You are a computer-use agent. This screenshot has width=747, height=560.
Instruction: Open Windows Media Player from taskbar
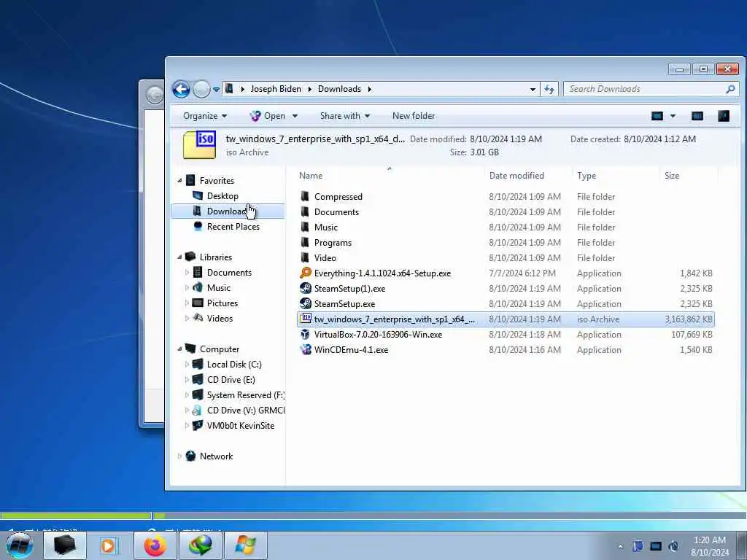[108, 545]
